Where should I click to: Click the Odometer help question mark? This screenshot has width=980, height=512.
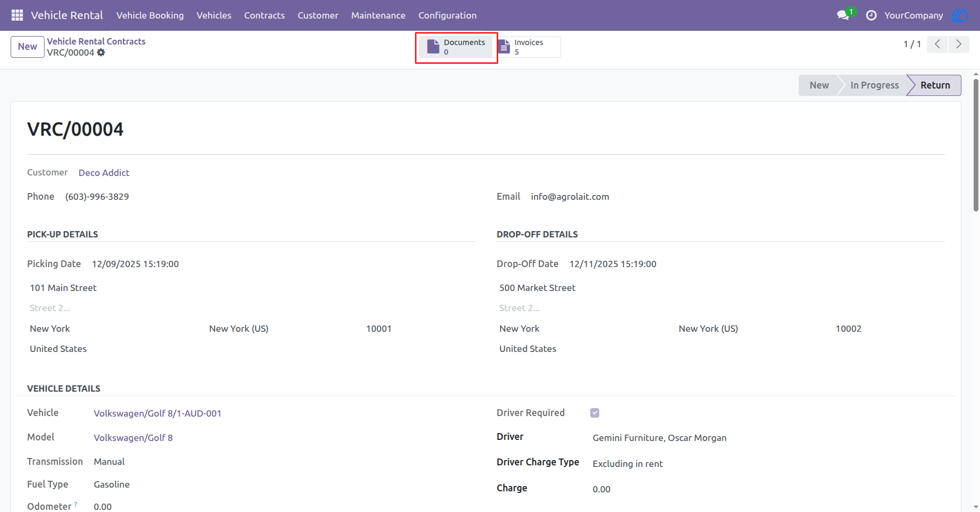(x=76, y=504)
